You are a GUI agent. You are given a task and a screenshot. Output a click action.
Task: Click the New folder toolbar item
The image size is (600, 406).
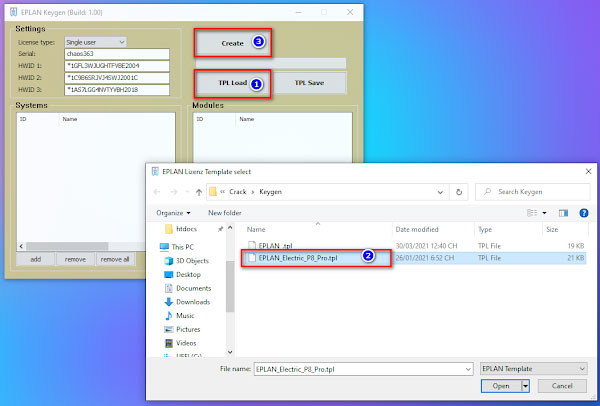(224, 212)
